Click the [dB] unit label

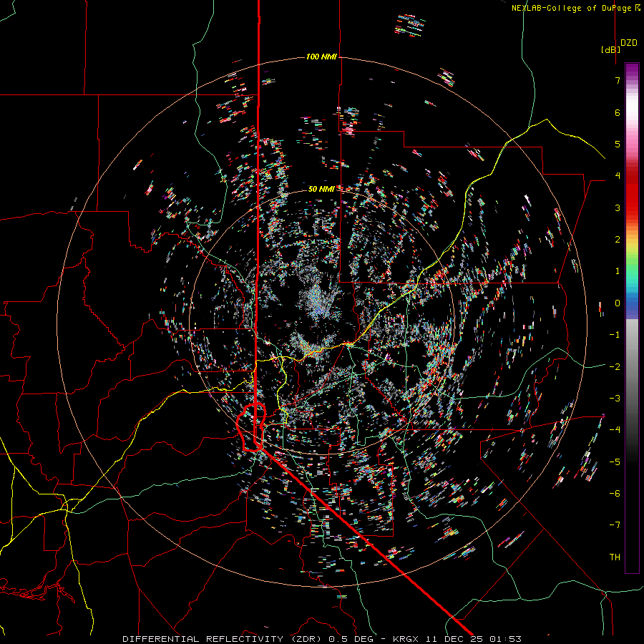coord(610,49)
